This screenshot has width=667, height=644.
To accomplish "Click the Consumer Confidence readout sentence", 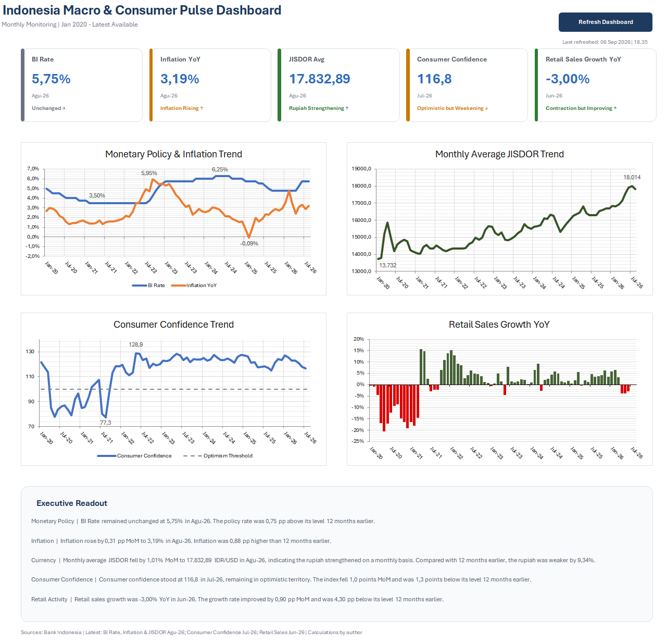I will [281, 579].
